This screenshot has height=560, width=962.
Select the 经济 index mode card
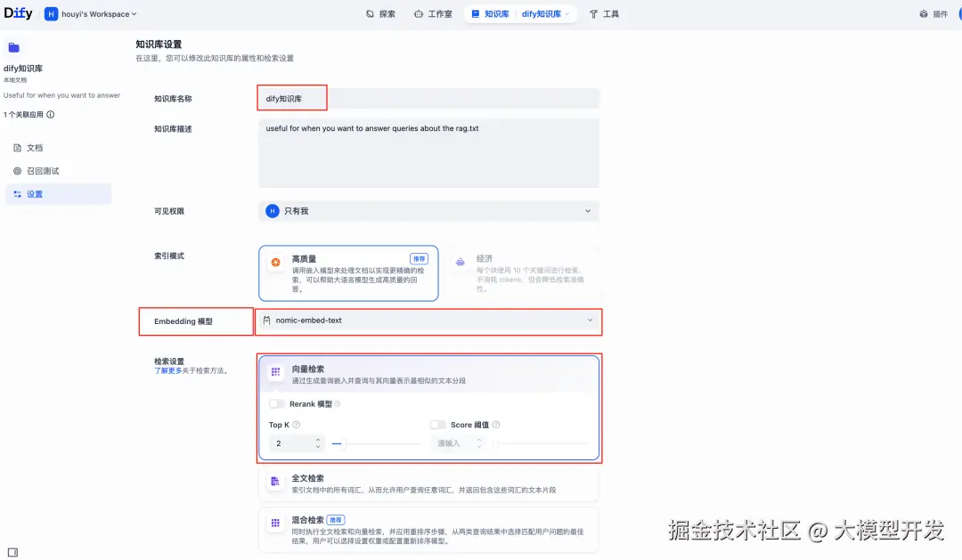pyautogui.click(x=520, y=273)
